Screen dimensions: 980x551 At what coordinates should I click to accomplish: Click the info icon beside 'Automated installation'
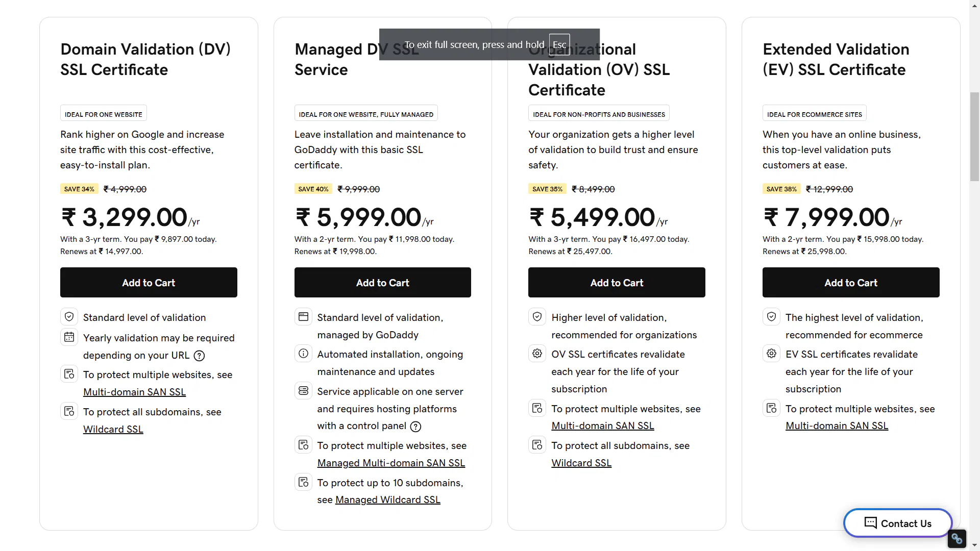303,354
